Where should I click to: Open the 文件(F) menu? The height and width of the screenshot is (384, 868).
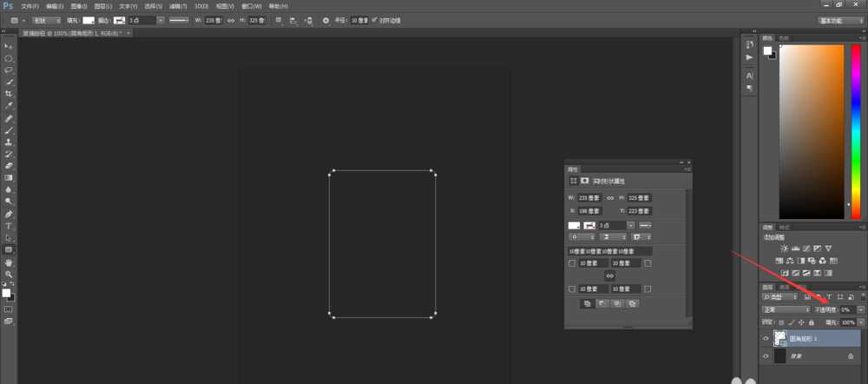(30, 6)
